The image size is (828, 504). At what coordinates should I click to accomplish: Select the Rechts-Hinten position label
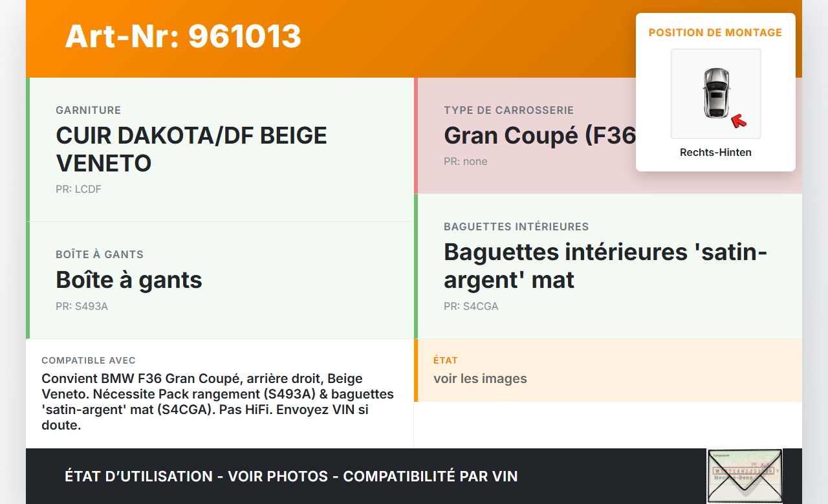pyautogui.click(x=715, y=153)
